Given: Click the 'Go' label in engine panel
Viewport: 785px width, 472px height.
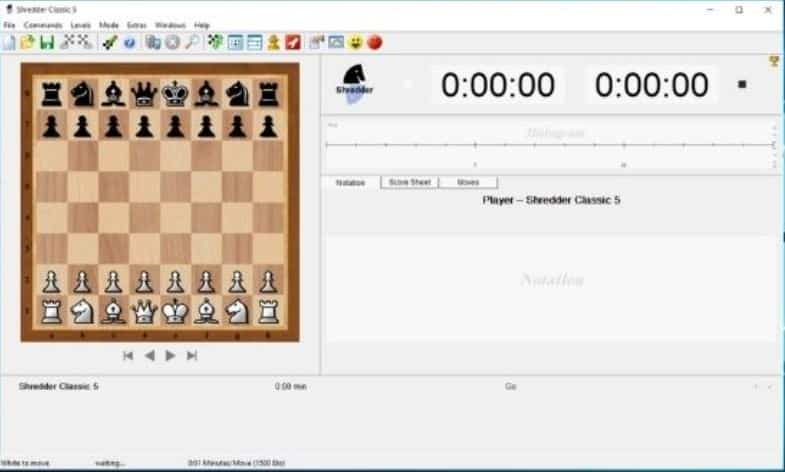Looking at the screenshot, I should click(x=510, y=386).
